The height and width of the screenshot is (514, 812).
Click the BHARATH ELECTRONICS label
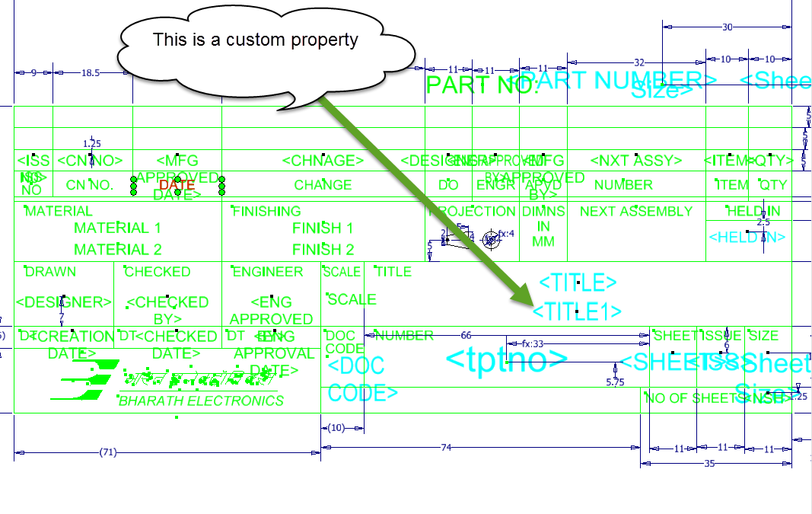pos(199,398)
